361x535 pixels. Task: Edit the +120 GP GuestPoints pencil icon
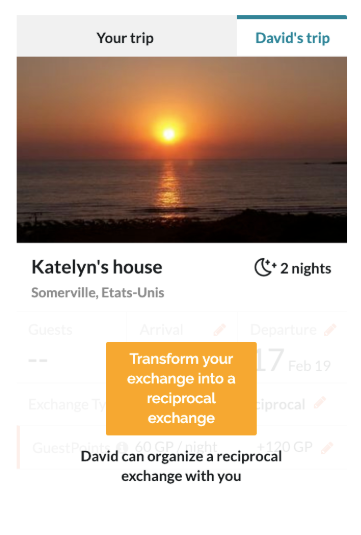click(327, 447)
